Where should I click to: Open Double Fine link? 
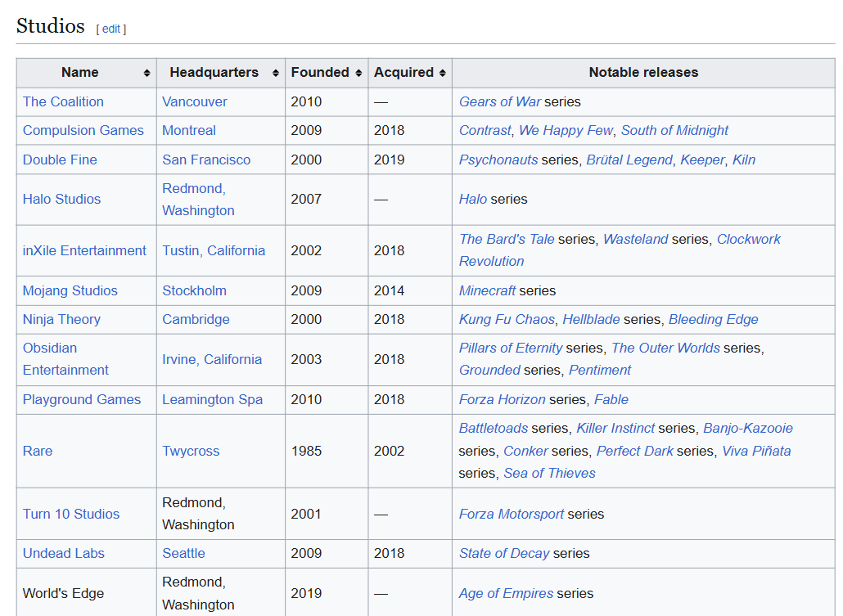60,160
